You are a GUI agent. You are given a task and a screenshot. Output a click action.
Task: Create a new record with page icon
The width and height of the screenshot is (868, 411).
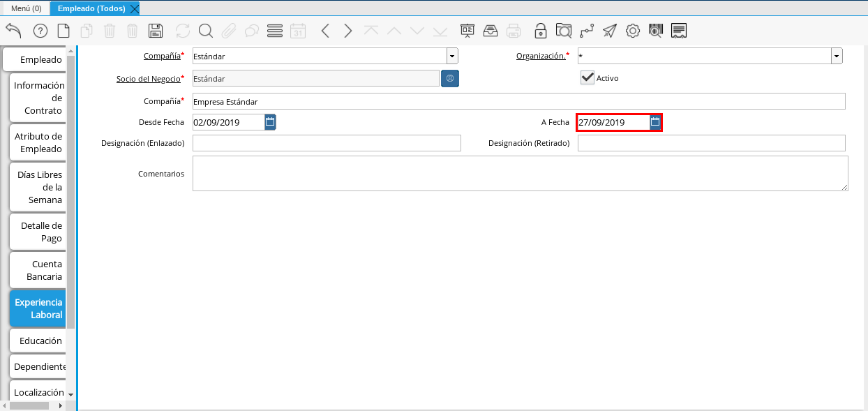(x=63, y=31)
